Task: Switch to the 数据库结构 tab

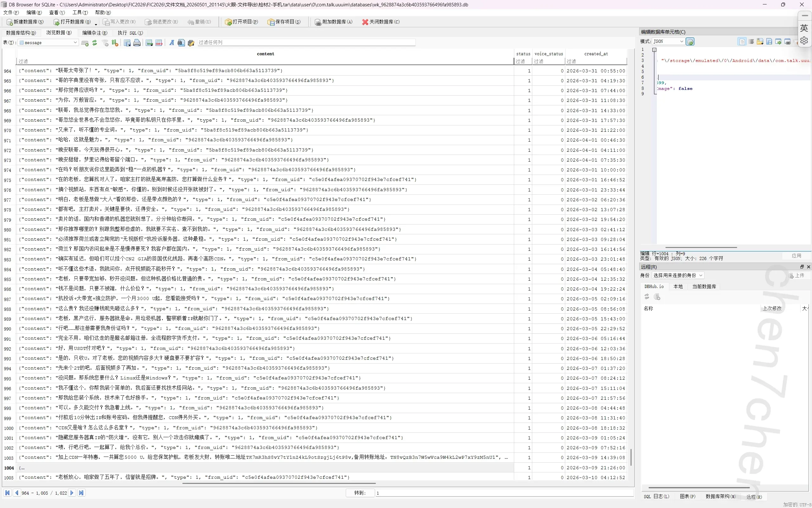Action: click(21, 33)
